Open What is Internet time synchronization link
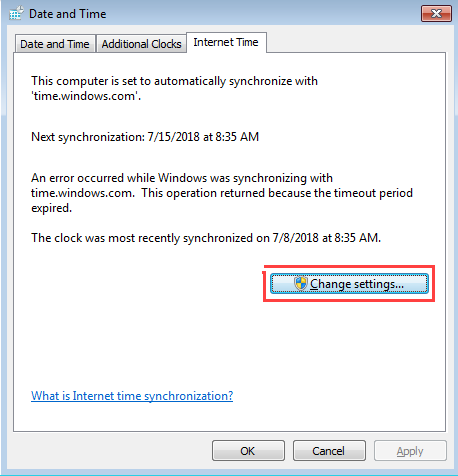The width and height of the screenshot is (458, 476). [x=132, y=396]
